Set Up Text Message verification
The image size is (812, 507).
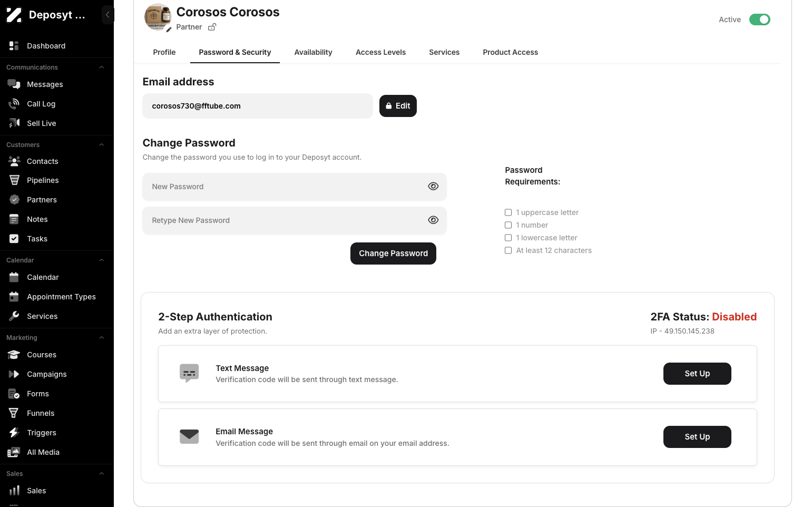pyautogui.click(x=697, y=374)
